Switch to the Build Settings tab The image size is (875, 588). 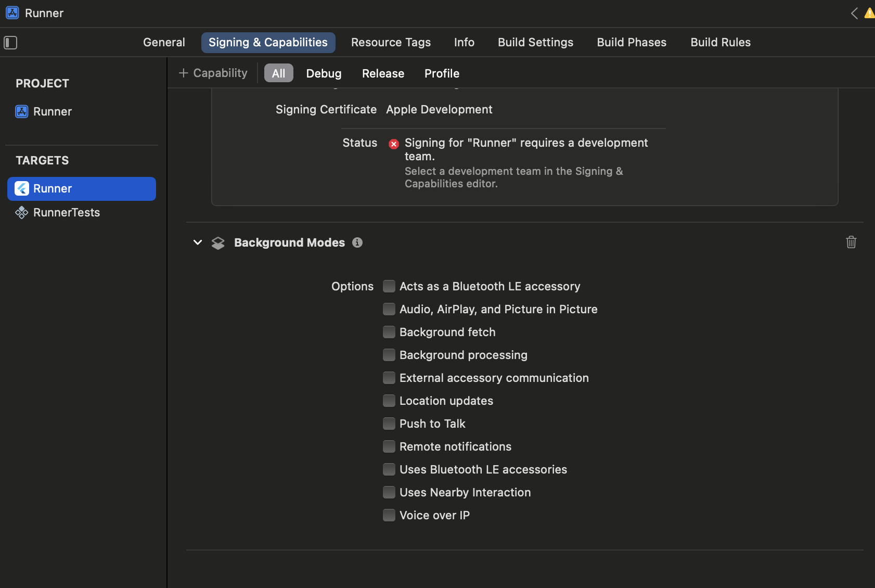click(535, 42)
